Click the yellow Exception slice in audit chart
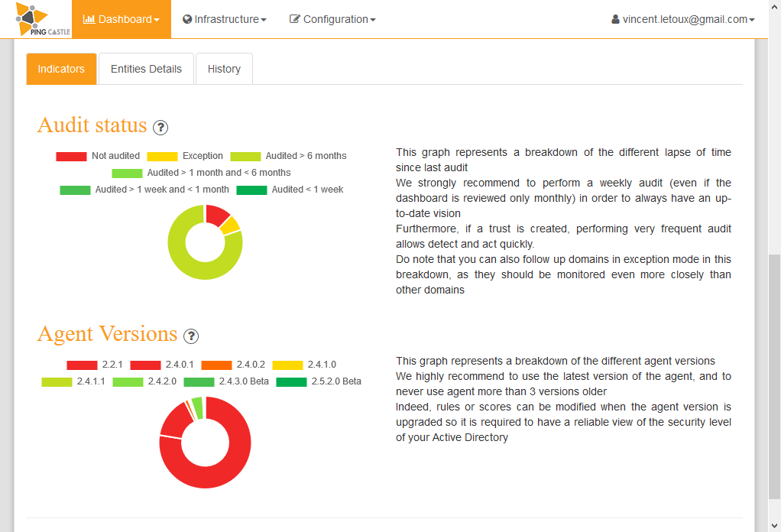781x532 pixels. click(231, 225)
